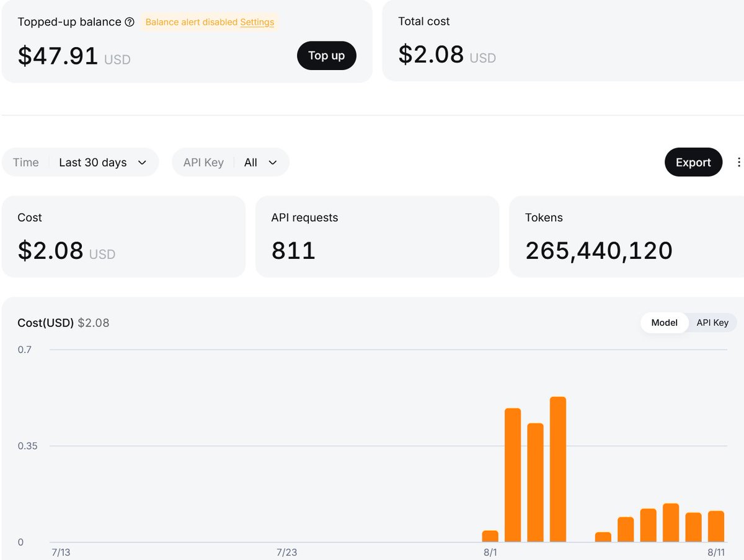Select the tallest orange cost bar

tap(558, 470)
